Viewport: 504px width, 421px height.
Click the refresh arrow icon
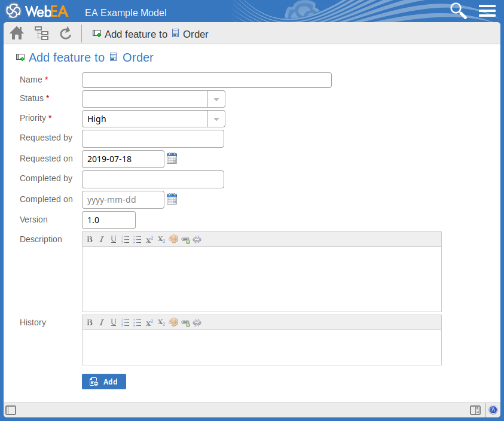66,33
